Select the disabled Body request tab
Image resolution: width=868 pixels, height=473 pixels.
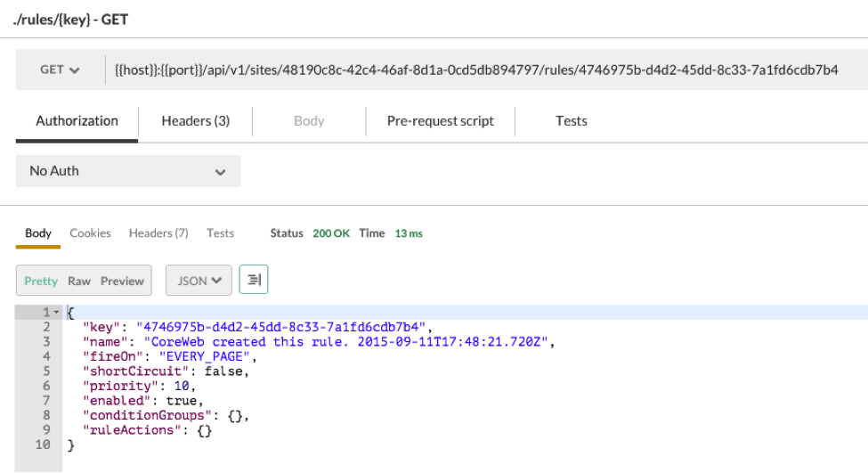309,121
